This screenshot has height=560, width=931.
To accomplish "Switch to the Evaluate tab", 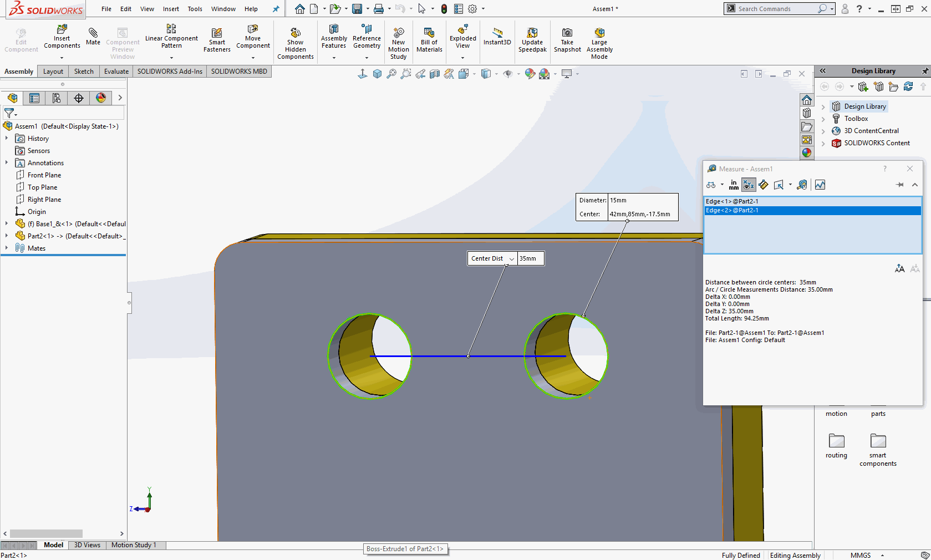I will 116,72.
